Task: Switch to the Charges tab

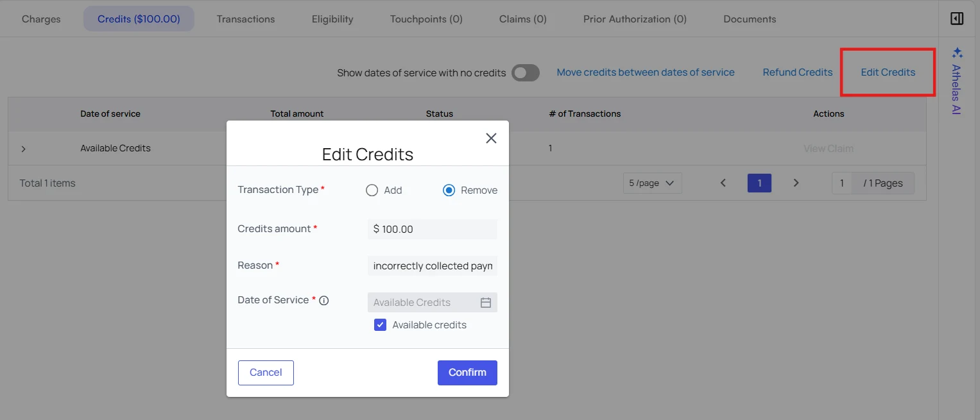Action: pos(41,19)
